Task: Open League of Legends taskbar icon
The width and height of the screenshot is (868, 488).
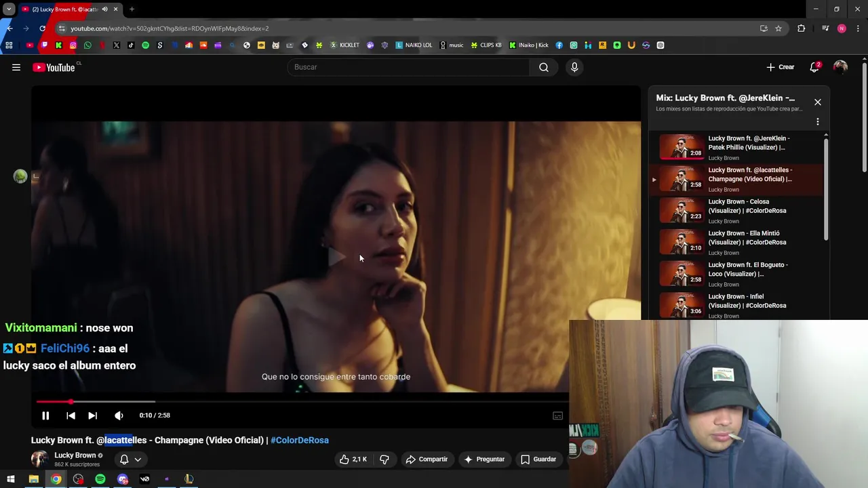Action: (x=189, y=479)
